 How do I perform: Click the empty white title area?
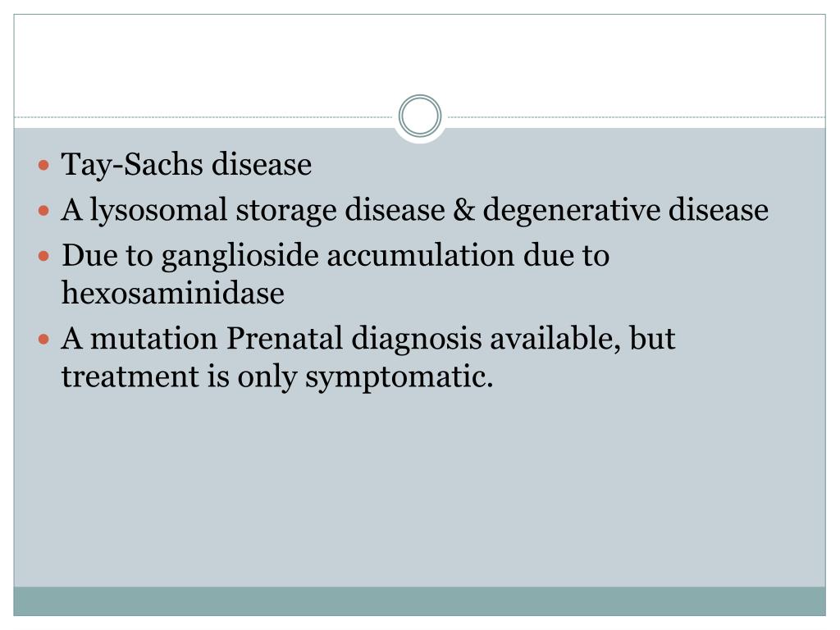pyautogui.click(x=419, y=59)
